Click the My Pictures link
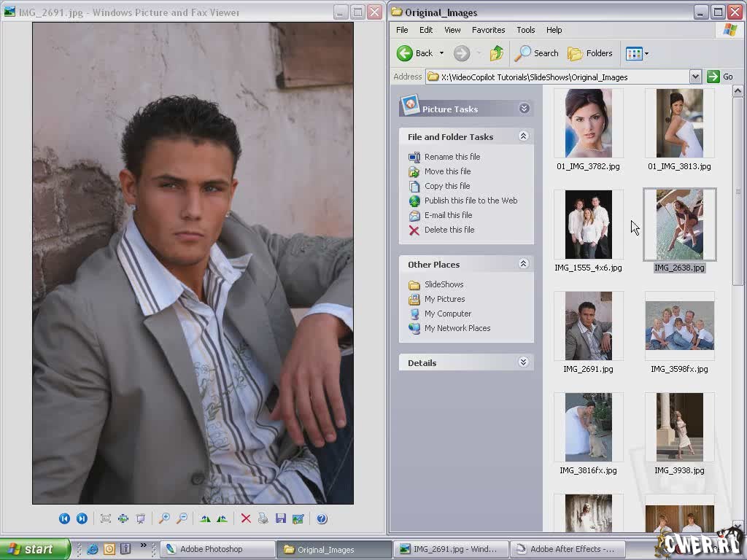This screenshot has height=560, width=747. click(444, 299)
